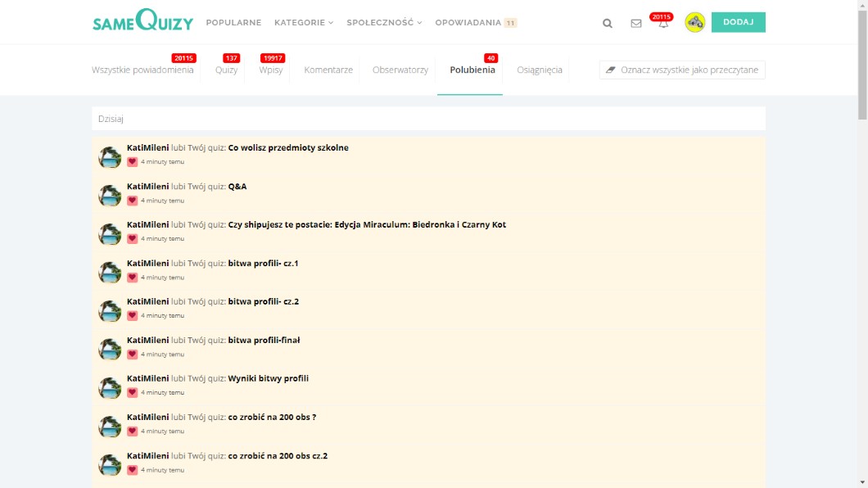
Task: Expand the Społeczność dropdown menu
Action: click(384, 23)
